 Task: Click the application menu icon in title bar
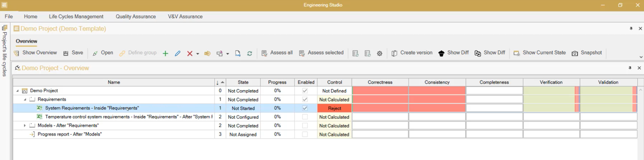4,5
